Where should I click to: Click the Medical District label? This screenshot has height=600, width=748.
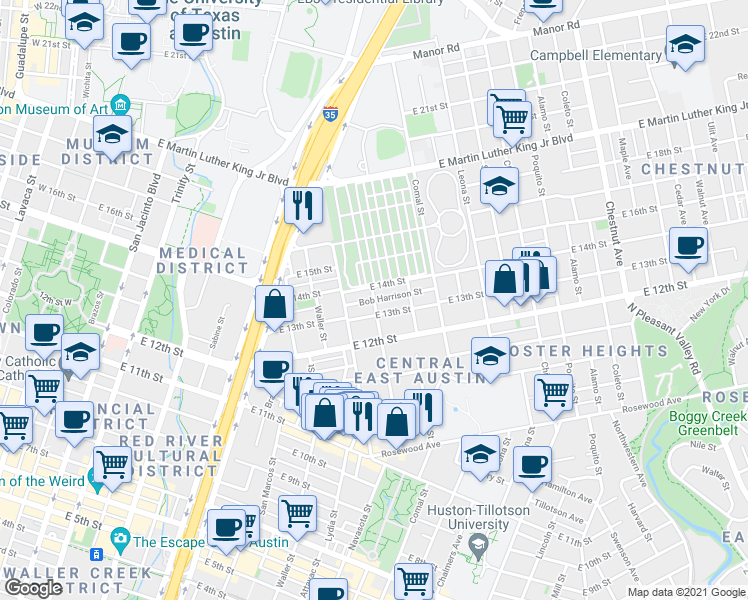coord(202,260)
